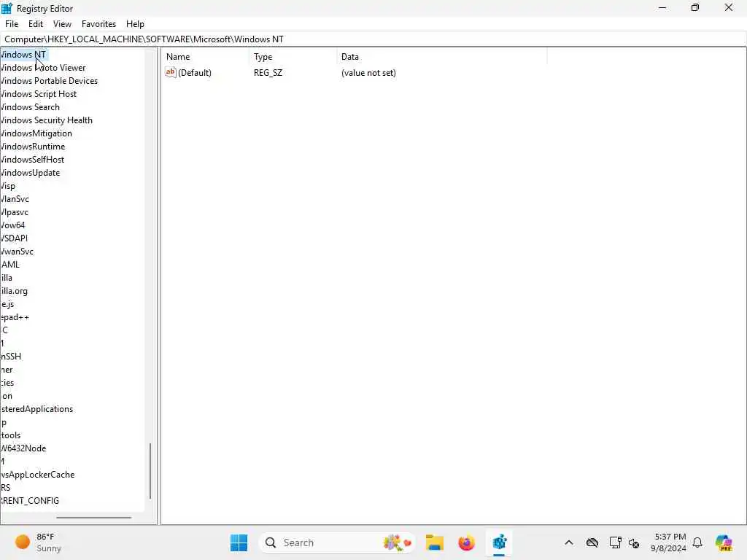Click the search highlight flower icon
This screenshot has width=747, height=560.
396,542
